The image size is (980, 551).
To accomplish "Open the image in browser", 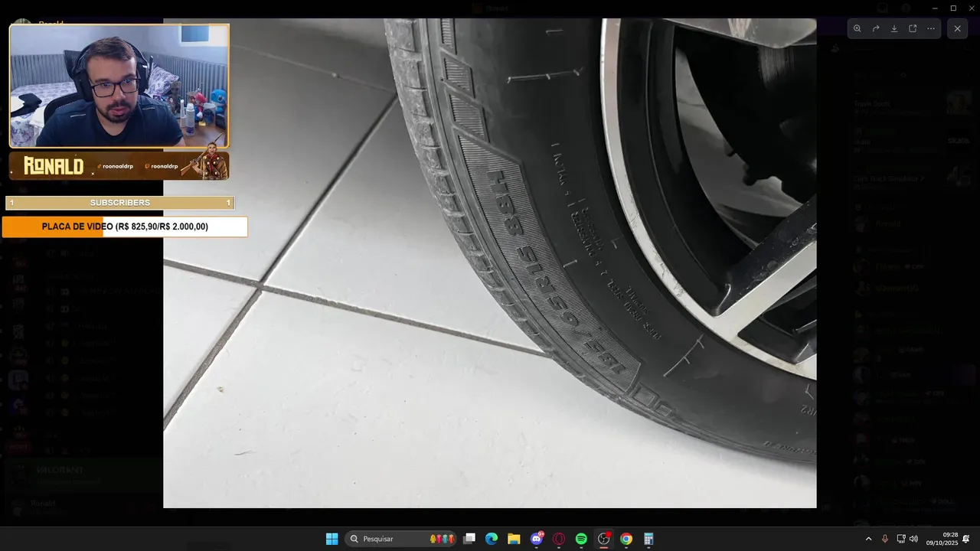I will pos(913,28).
